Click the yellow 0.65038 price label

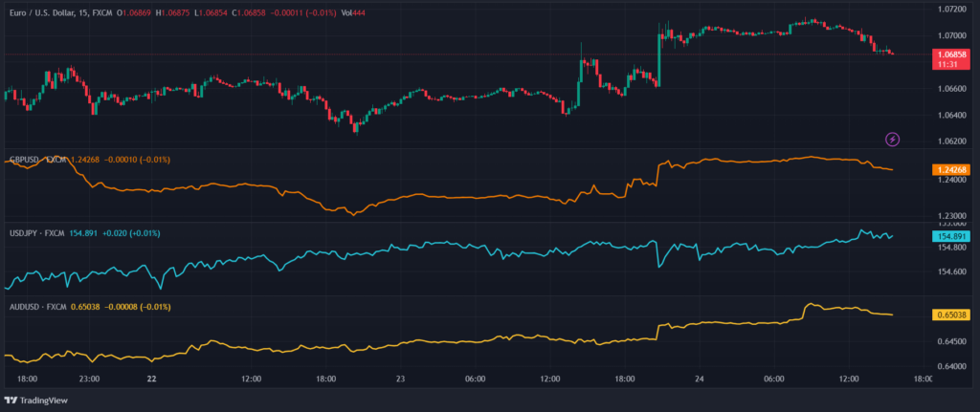pos(951,314)
